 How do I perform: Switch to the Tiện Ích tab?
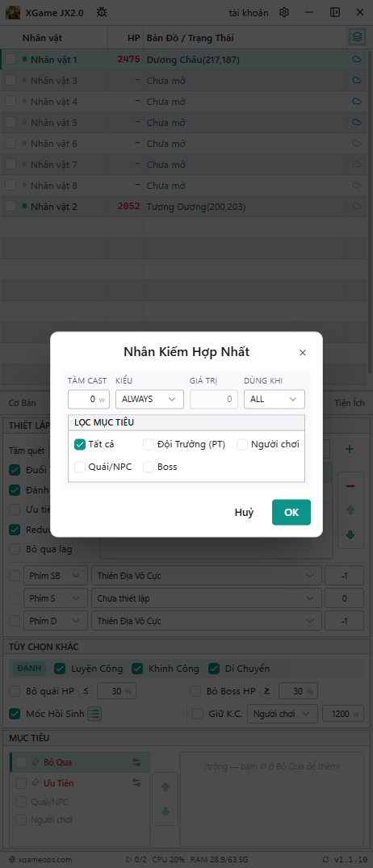[x=350, y=402]
